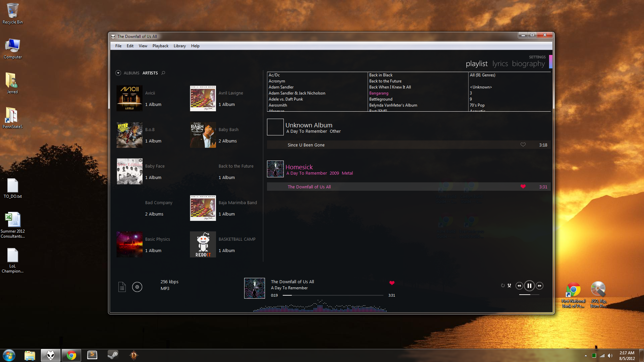Toggle shuffle playback icon

(x=509, y=286)
